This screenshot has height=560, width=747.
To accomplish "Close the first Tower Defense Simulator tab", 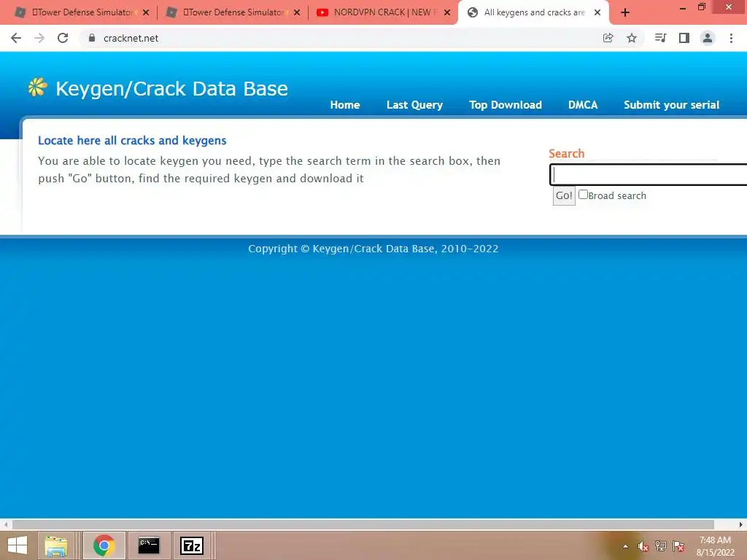I will coord(146,13).
